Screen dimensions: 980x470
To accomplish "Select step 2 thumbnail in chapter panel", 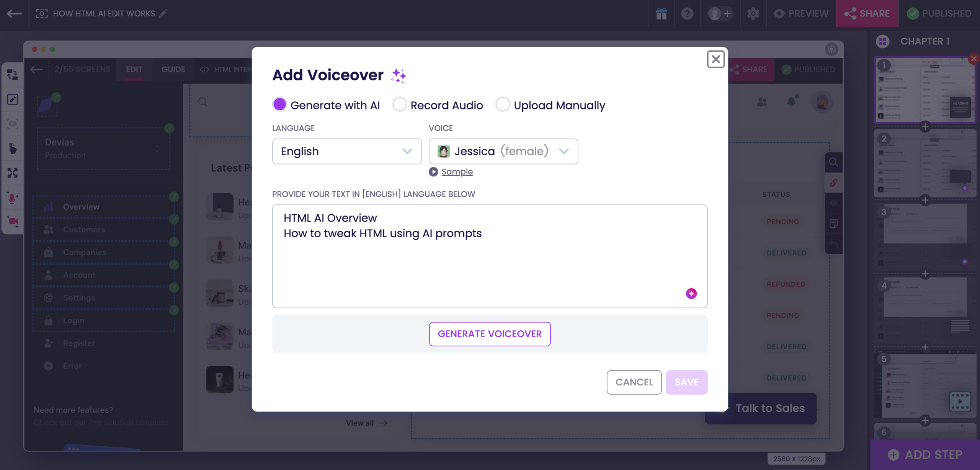I will click(x=924, y=164).
